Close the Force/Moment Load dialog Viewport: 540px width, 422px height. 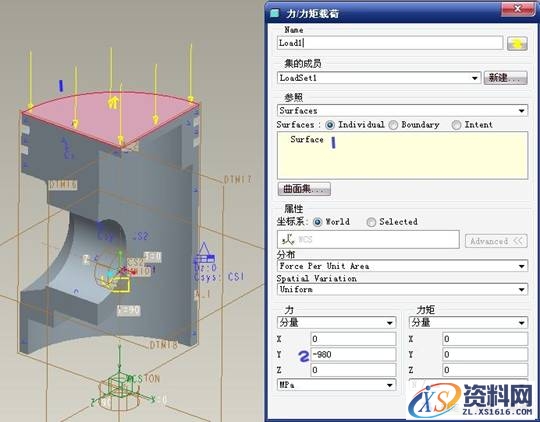tap(517, 9)
